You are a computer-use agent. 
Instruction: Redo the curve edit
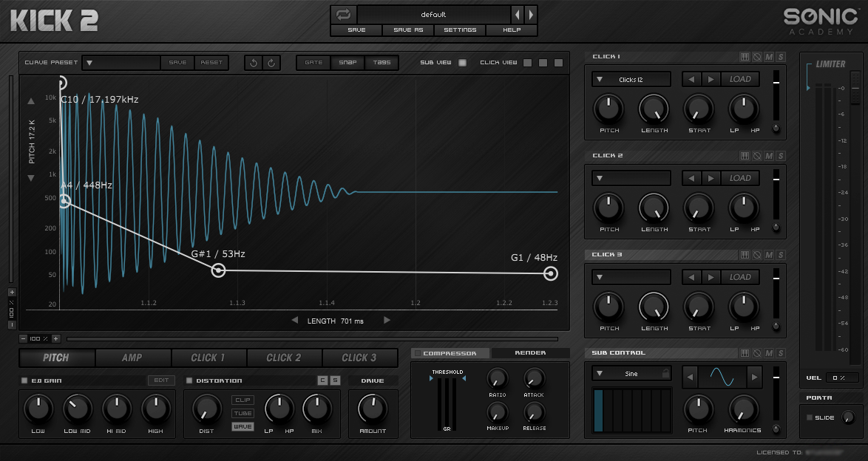(271, 63)
